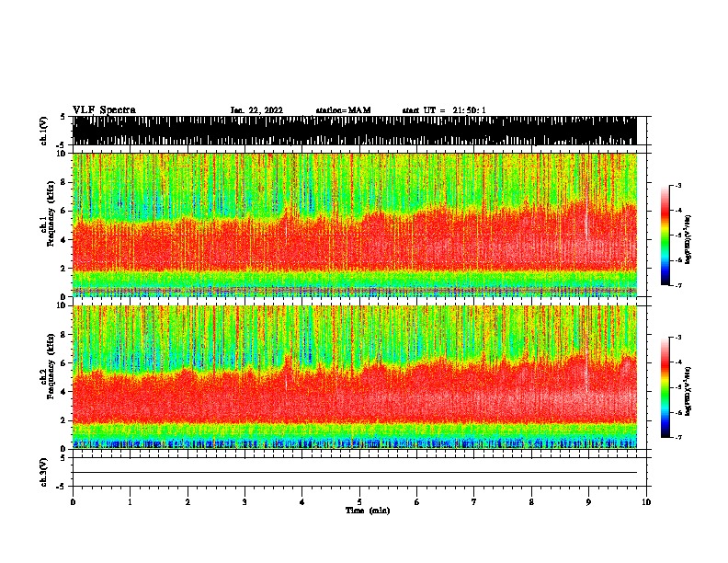This screenshot has height=563, width=728.
Task: Click the flat ch.3 waveform trace line
Action: [x=354, y=473]
